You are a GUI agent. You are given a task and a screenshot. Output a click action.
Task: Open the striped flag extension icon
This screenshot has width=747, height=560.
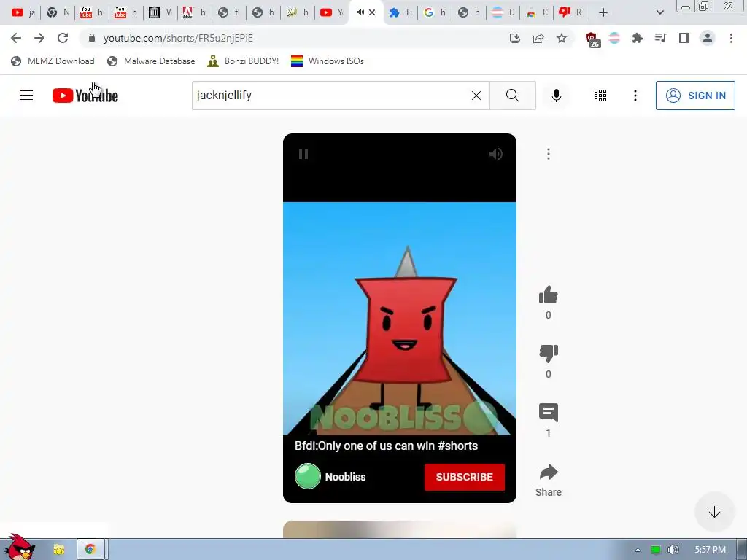pos(614,38)
